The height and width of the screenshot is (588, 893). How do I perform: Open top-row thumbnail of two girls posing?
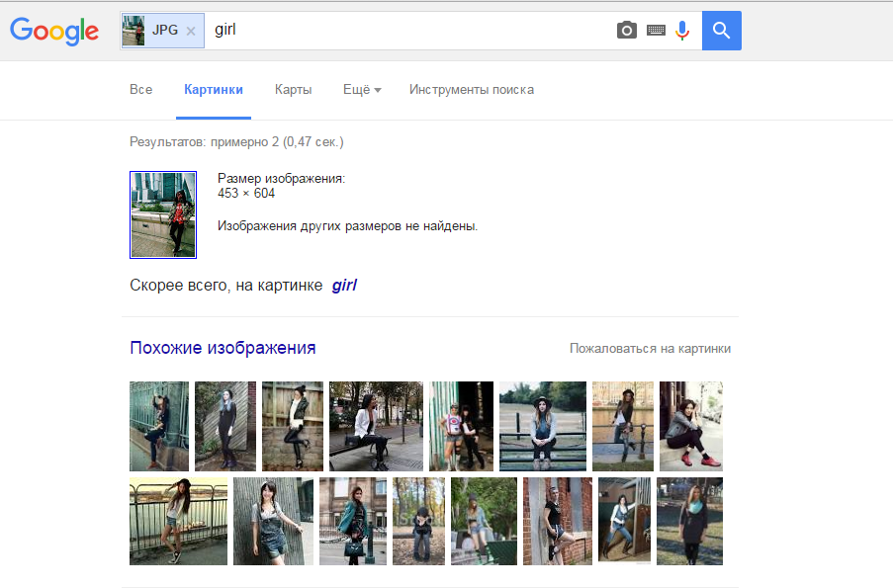[x=461, y=426]
